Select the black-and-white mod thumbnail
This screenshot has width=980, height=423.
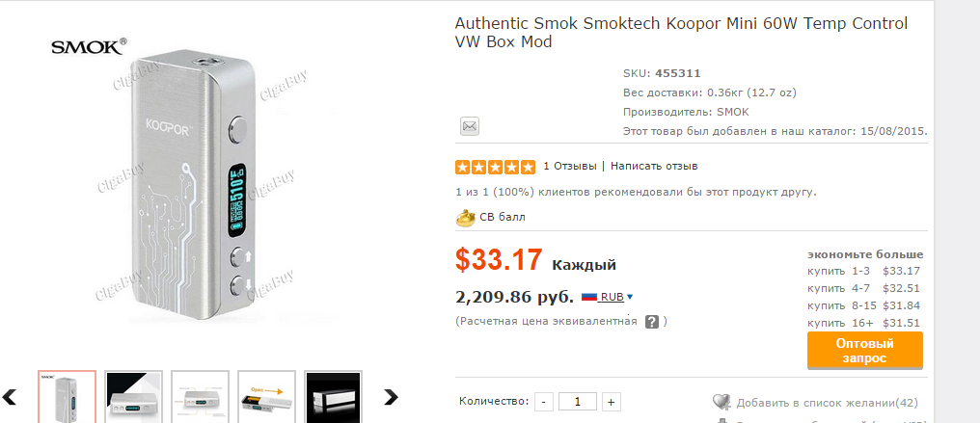[133, 397]
